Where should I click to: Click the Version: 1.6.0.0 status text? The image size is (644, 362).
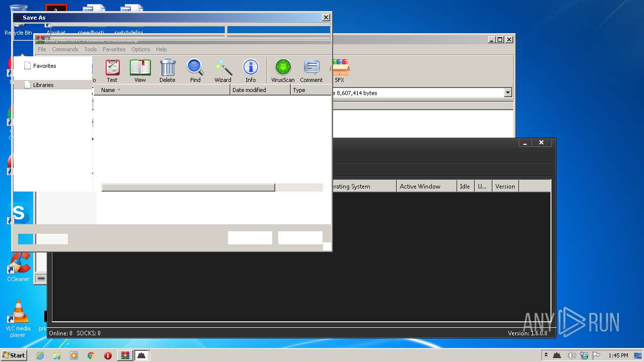(x=527, y=333)
